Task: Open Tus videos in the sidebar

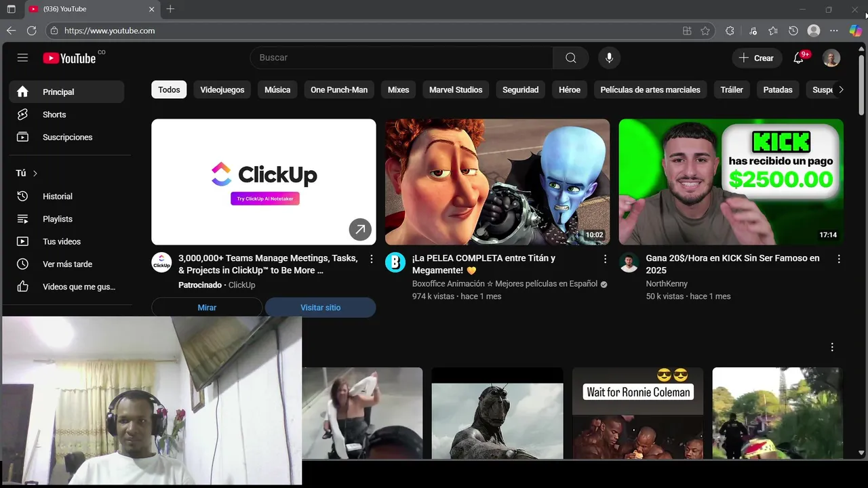Action: click(66, 241)
